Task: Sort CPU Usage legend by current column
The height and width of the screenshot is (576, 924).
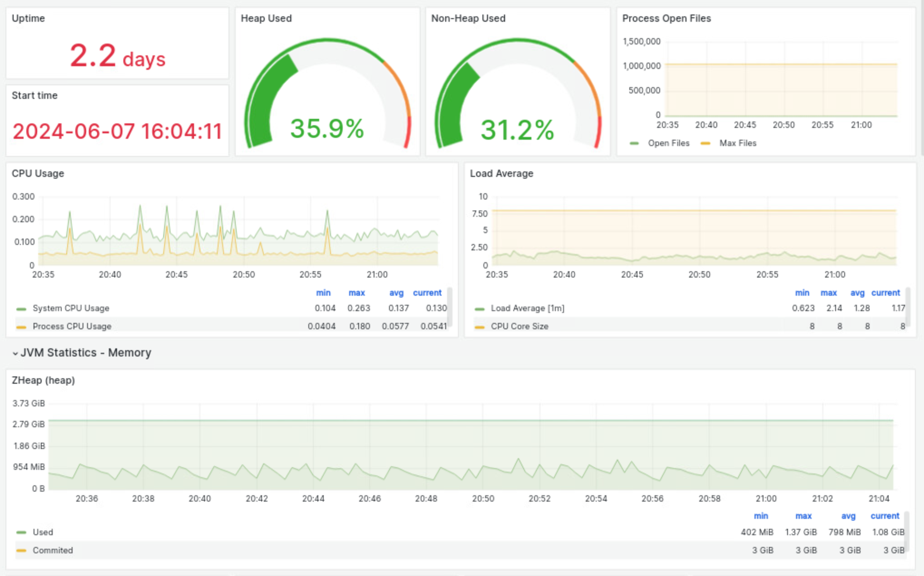Action: click(427, 293)
